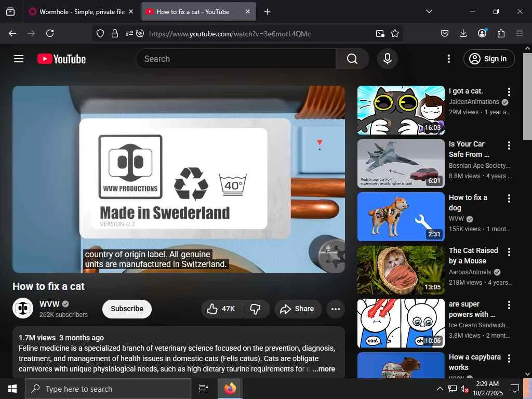Viewport: 532px width, 399px height.
Task: Click the page vertical scrollbar thumb
Action: tap(527, 96)
